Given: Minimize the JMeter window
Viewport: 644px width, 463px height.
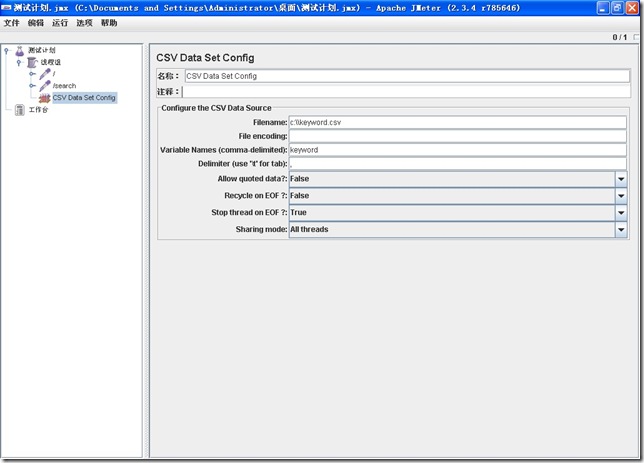Looking at the screenshot, I should [x=603, y=8].
